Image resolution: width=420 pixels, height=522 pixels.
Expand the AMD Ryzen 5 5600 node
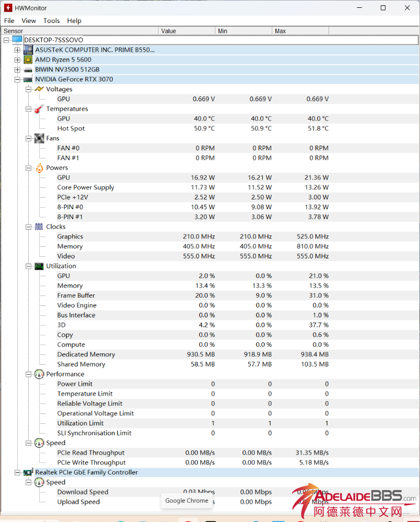tap(17, 60)
